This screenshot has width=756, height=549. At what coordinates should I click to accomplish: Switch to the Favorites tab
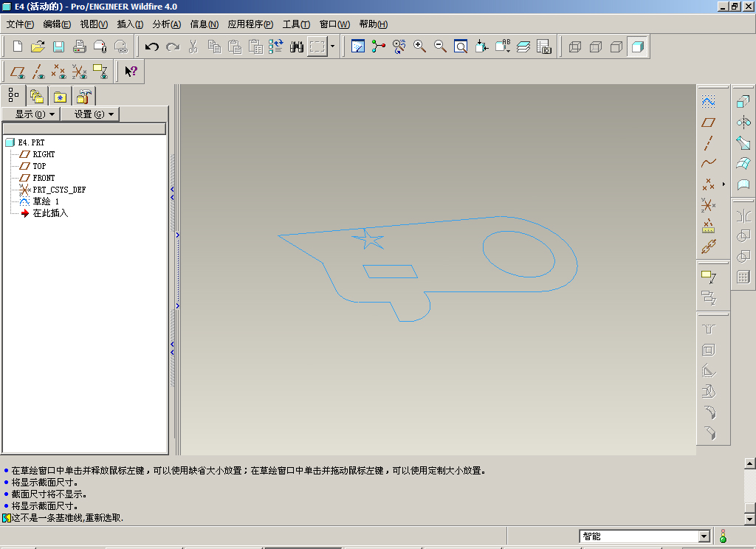(61, 96)
